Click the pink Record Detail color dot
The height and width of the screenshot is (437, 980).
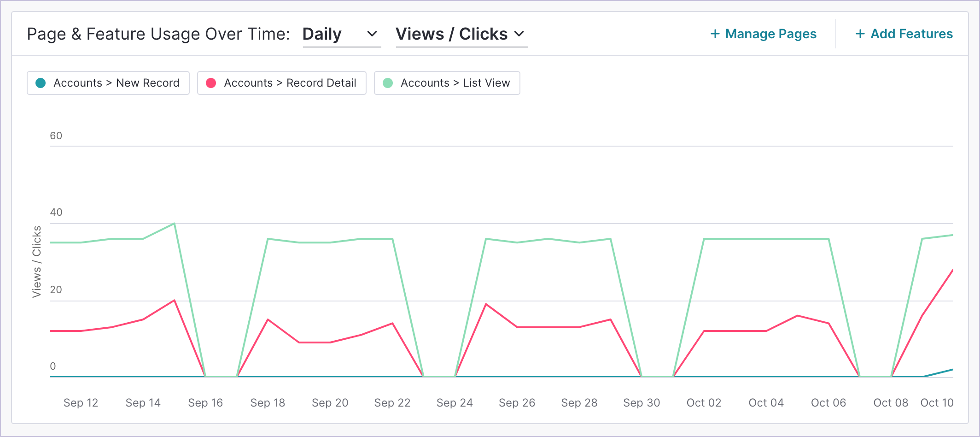click(211, 83)
